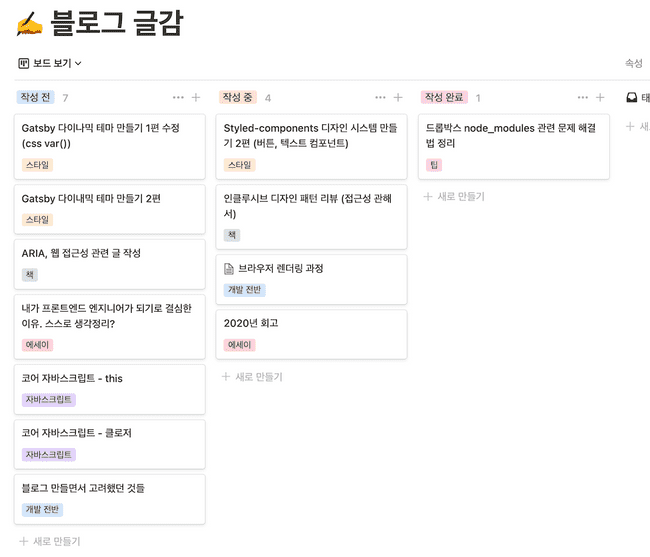
Task: Open card Gatsby 다이내믹 테마 만들기 2편
Action: 110,209
